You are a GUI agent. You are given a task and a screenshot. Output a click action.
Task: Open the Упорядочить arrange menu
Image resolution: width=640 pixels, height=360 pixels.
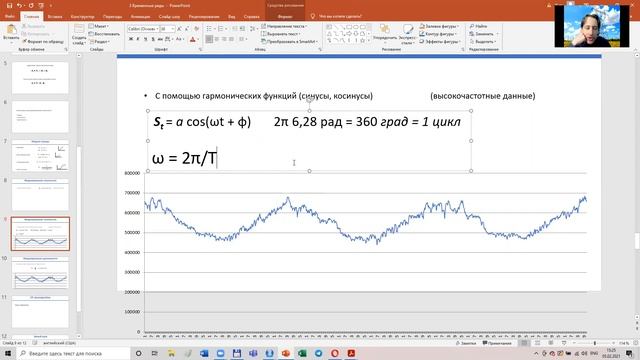pos(385,33)
